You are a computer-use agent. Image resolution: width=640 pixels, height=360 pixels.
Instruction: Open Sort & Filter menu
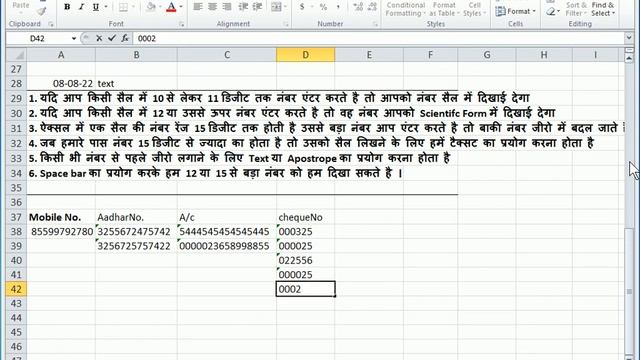coord(576,9)
